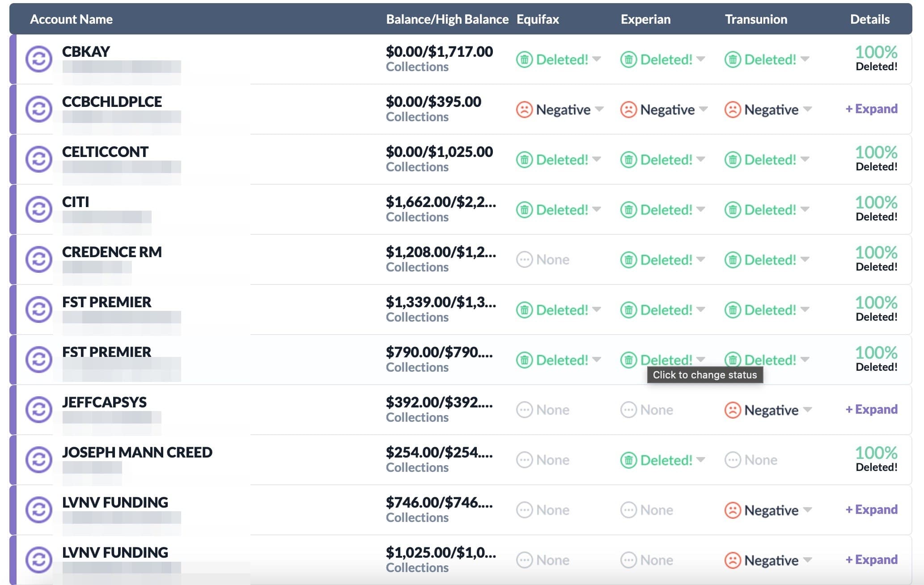Click None status in CREDENCE RM Equifax
This screenshot has width=924, height=585.
tap(553, 260)
